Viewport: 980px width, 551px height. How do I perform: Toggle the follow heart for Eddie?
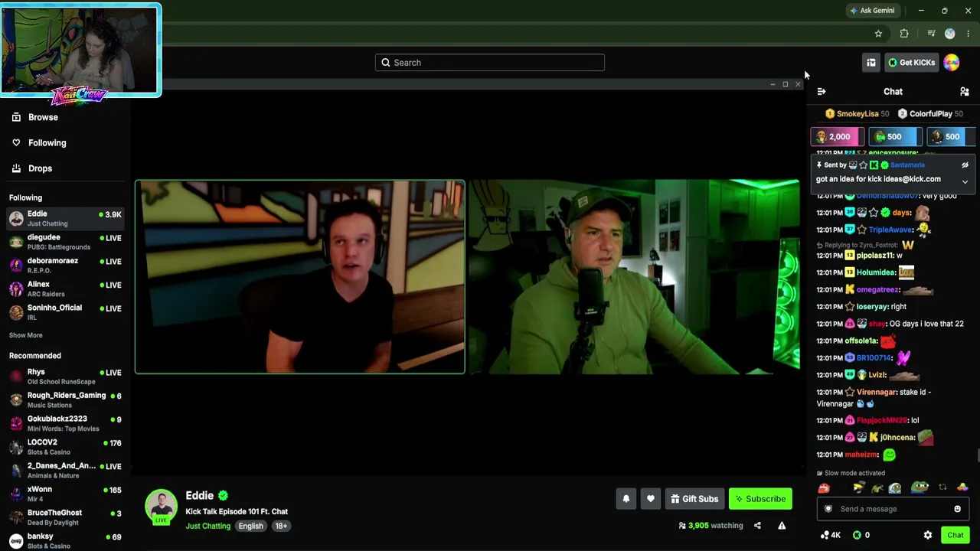pos(651,499)
